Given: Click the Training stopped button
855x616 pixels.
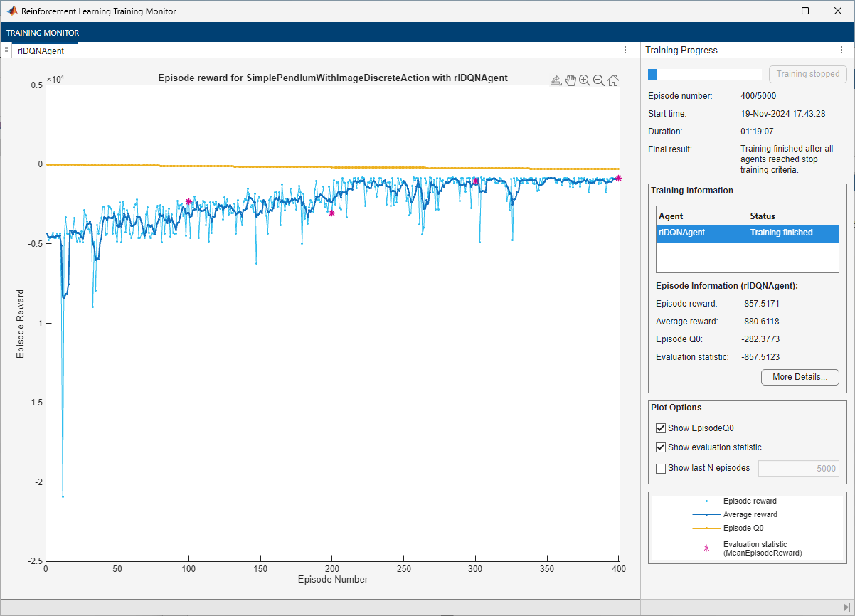Looking at the screenshot, I should [x=807, y=74].
